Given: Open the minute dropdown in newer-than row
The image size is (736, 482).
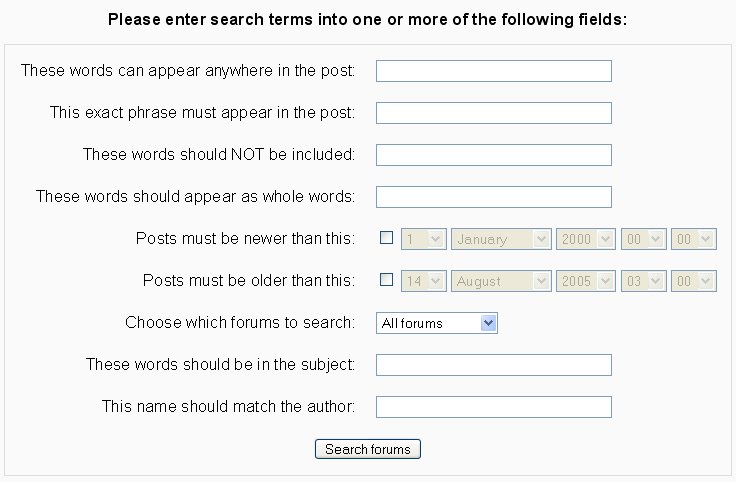Looking at the screenshot, I should [x=694, y=239].
